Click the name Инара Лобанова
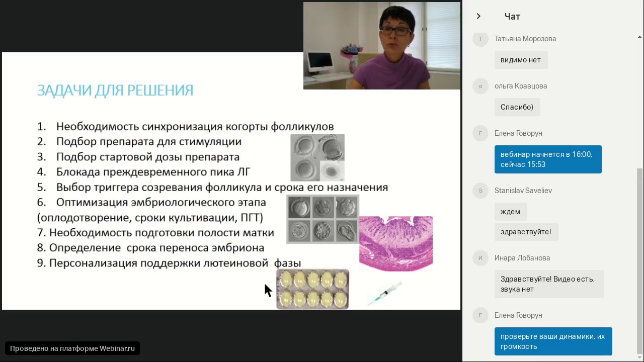This screenshot has width=644, height=362. click(522, 258)
